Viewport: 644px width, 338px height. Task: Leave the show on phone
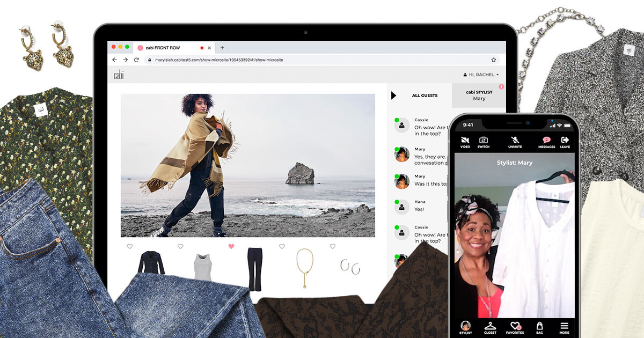[x=565, y=142]
